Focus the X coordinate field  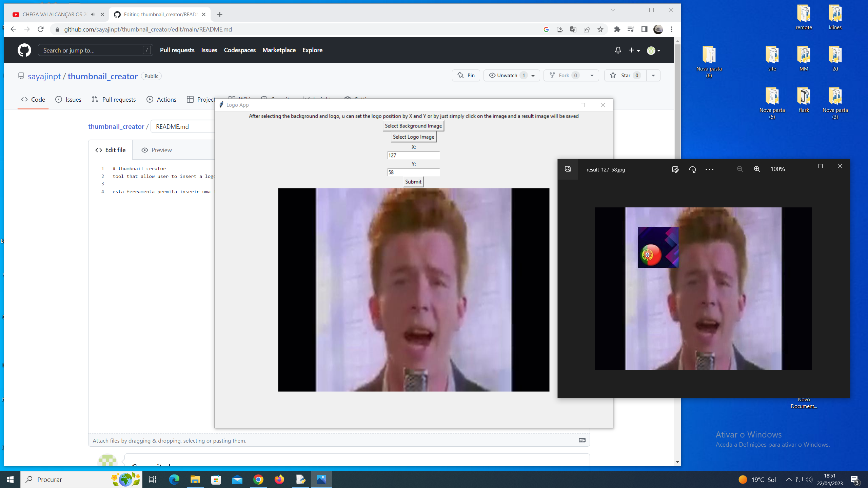point(413,155)
